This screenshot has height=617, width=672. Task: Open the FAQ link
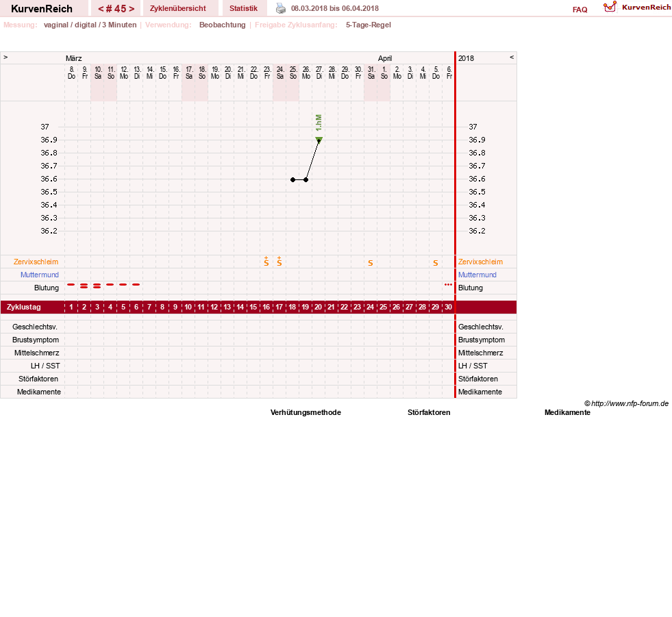(580, 10)
